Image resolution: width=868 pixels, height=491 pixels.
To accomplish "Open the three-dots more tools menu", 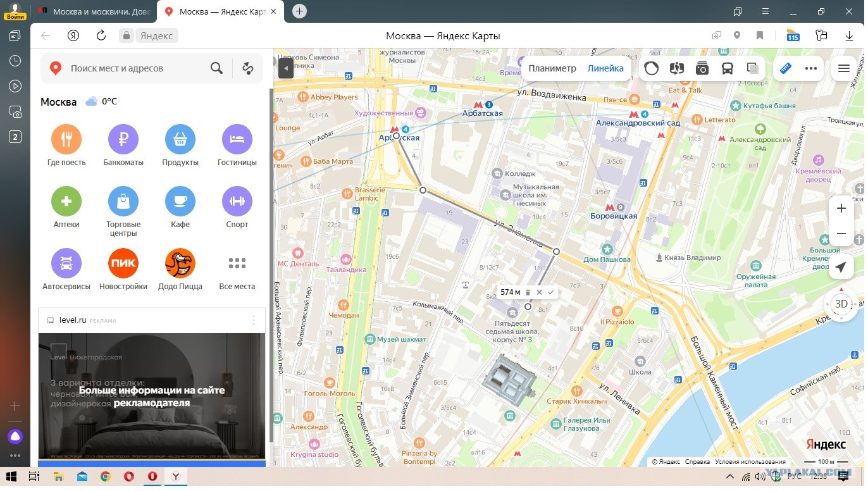I will coord(811,68).
